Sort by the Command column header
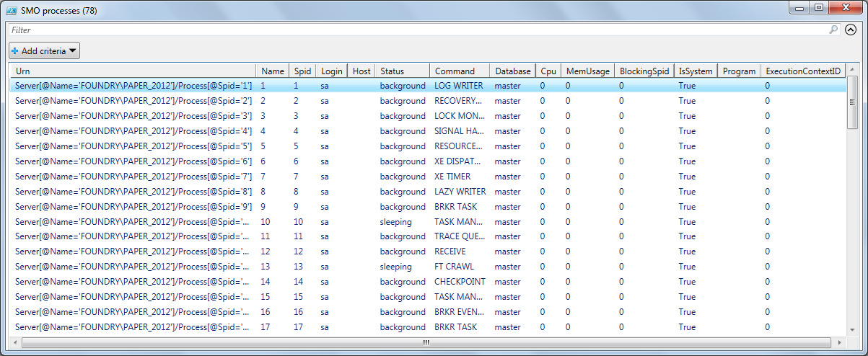This screenshot has height=356, width=868. (x=459, y=71)
